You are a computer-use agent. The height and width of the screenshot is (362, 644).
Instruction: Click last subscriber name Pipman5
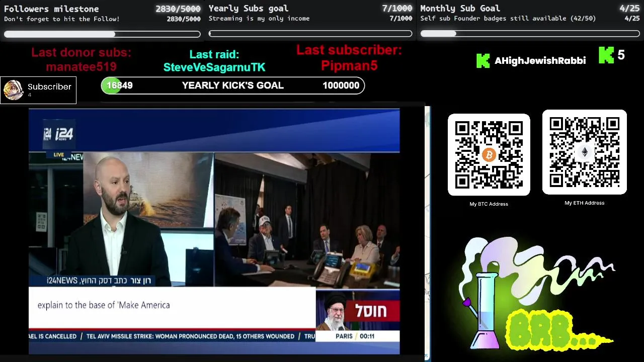tap(349, 65)
